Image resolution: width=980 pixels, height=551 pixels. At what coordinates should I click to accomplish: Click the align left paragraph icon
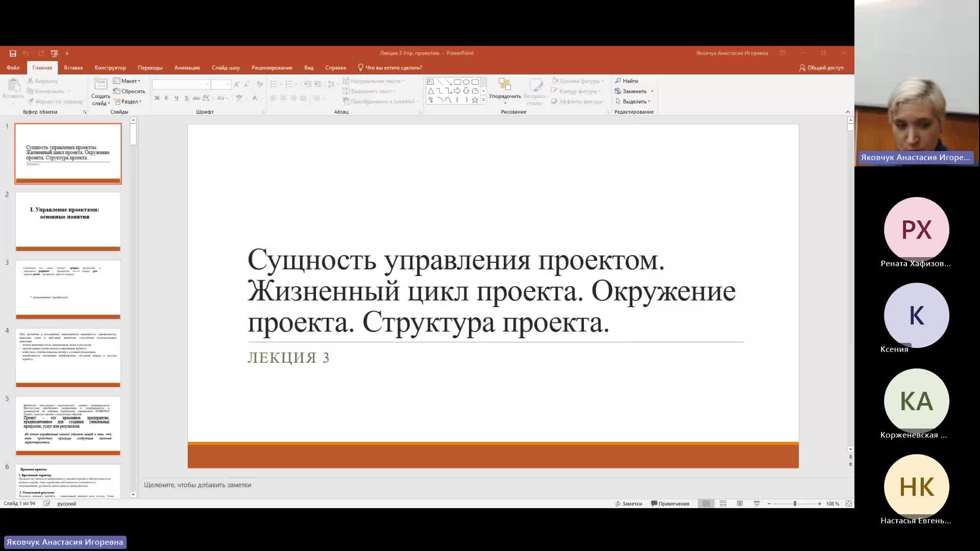[274, 98]
